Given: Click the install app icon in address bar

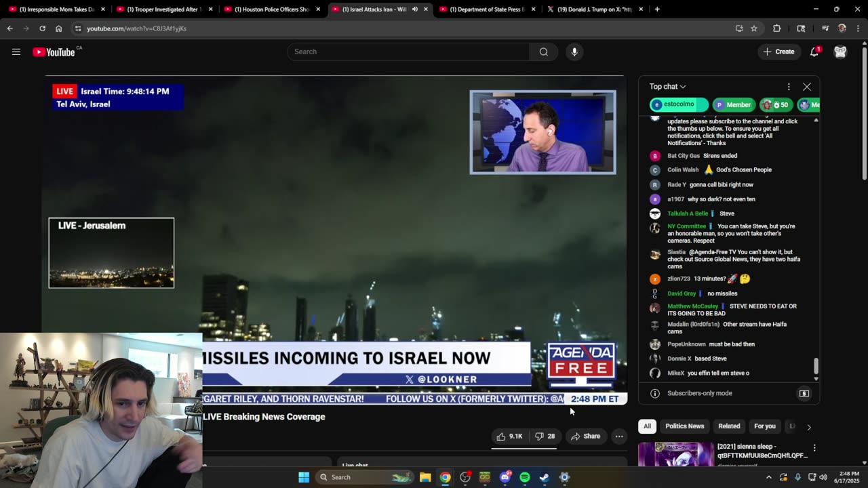Looking at the screenshot, I should click(739, 28).
